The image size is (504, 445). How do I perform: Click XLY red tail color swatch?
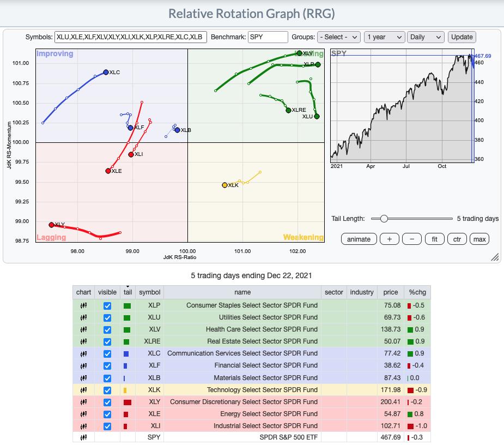(127, 402)
